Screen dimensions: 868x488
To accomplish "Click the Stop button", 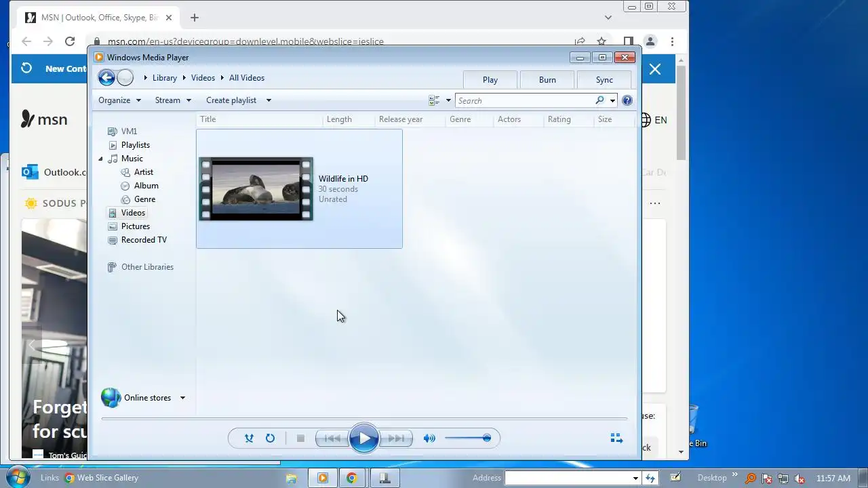I will click(300, 439).
